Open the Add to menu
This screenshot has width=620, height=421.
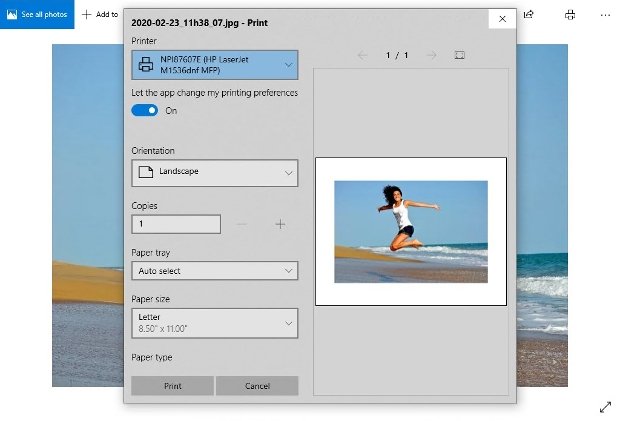(100, 15)
